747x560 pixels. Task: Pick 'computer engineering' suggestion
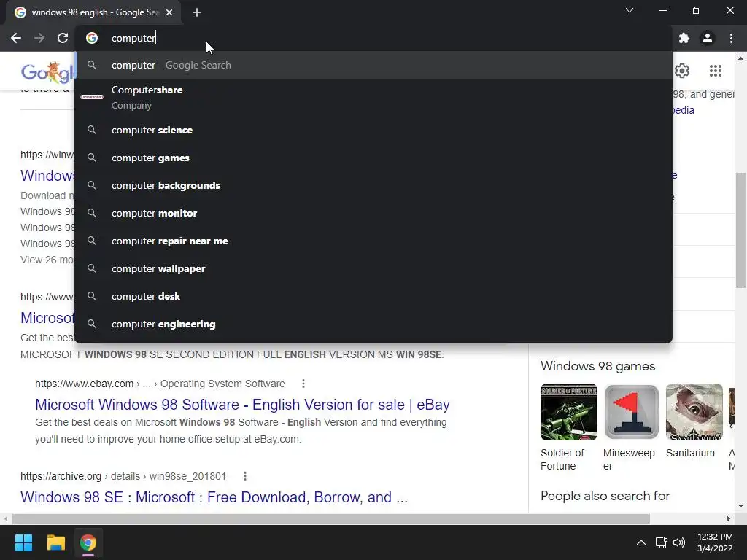(x=373, y=324)
